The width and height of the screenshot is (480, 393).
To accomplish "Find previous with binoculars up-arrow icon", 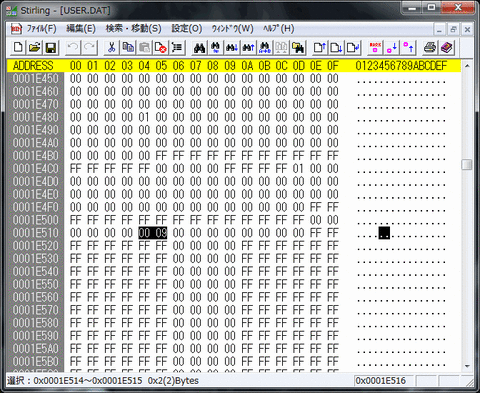I will pos(248,48).
